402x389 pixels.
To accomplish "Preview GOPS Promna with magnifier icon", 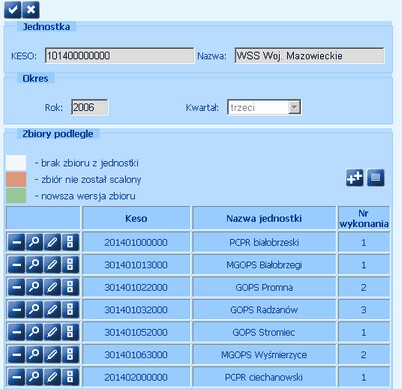I will pyautogui.click(x=34, y=287).
